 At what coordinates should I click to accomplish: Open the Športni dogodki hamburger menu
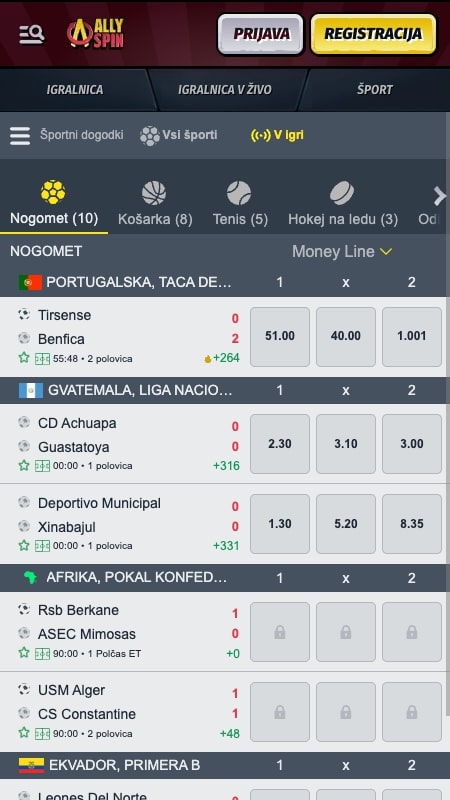point(20,136)
